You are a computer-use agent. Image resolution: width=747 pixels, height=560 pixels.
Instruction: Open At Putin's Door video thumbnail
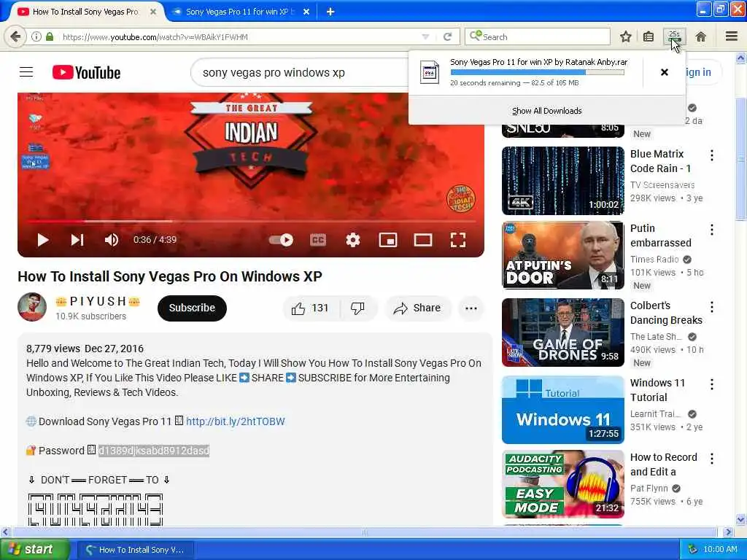pos(562,255)
